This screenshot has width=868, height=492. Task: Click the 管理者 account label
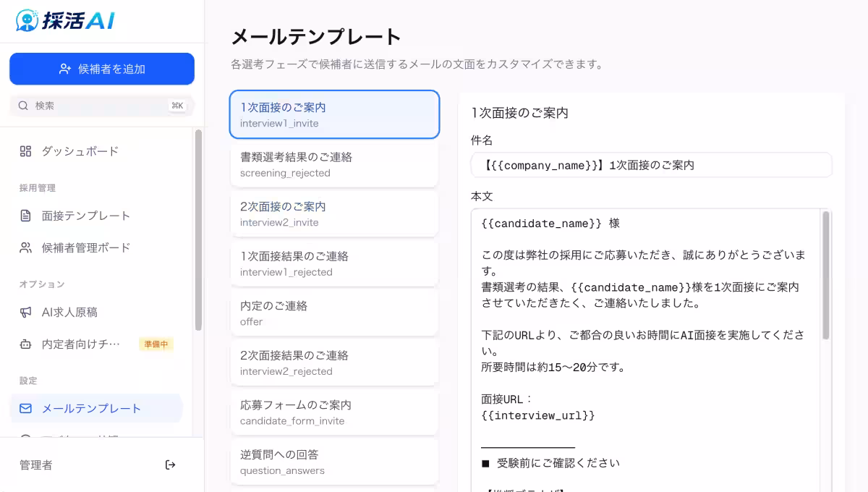36,465
